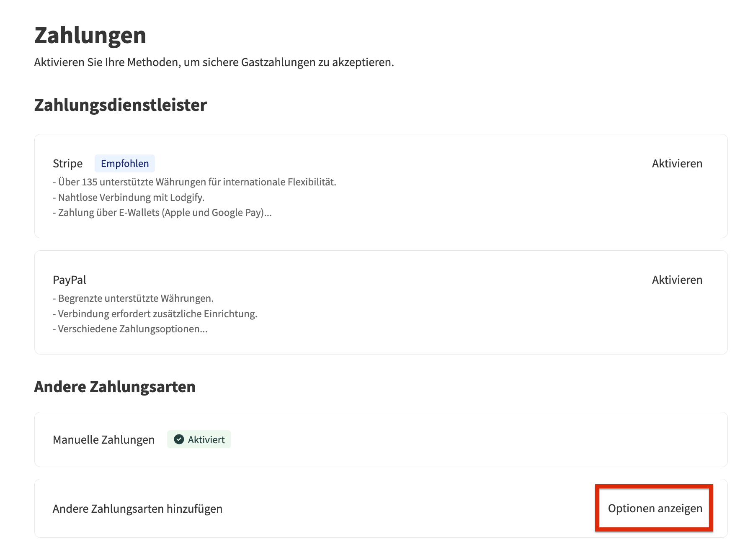Click Optionen anzeigen for other payment types
The width and height of the screenshot is (753, 560).
click(x=655, y=508)
